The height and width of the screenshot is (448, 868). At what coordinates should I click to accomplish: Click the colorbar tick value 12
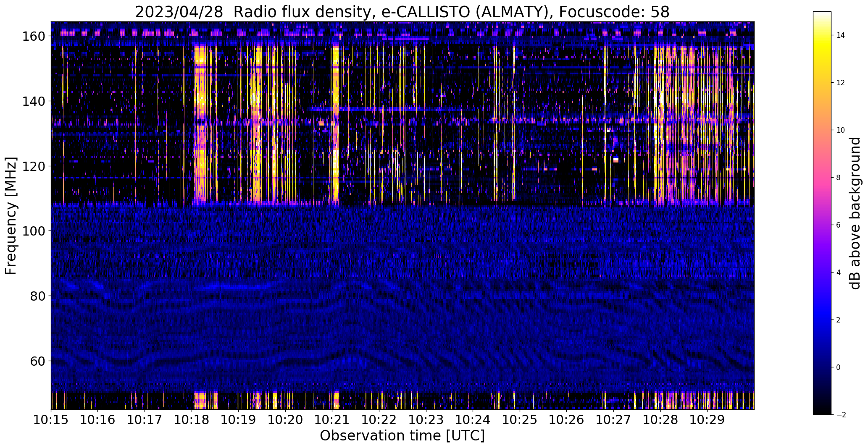tap(841, 83)
